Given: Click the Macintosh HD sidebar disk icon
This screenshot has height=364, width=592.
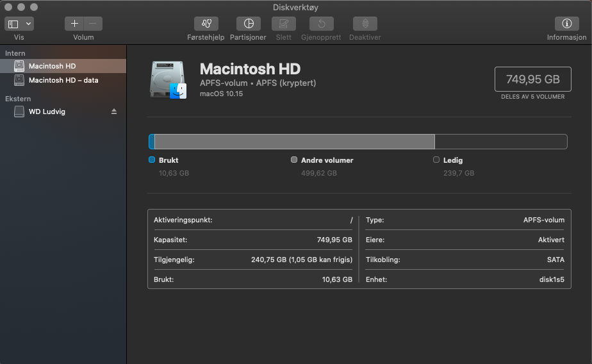Looking at the screenshot, I should [19, 66].
